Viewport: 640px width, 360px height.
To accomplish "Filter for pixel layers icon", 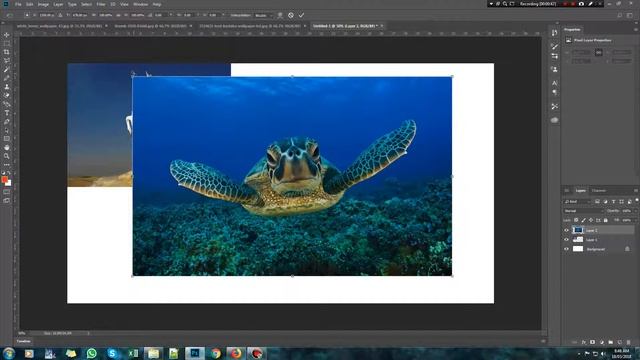I will pos(597,202).
